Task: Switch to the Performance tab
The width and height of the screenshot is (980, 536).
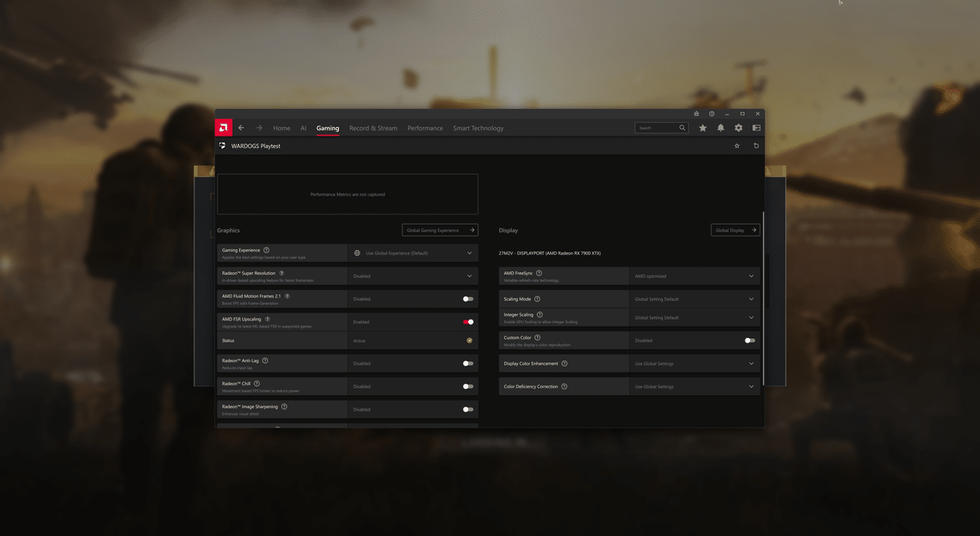Action: coord(425,128)
